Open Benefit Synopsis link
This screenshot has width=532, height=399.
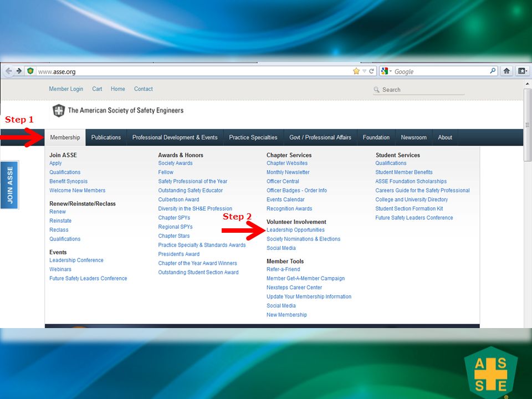click(69, 182)
